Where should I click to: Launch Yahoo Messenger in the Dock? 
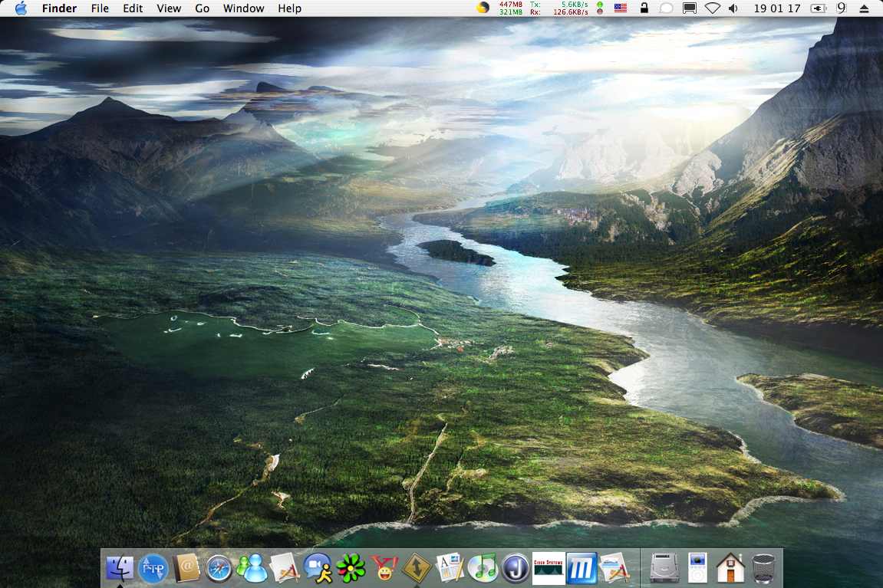(x=384, y=568)
